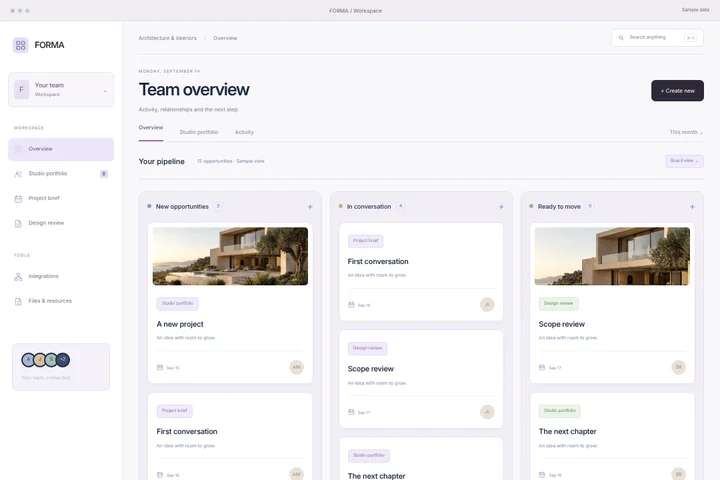
Task: Click the Create new button
Action: (677, 90)
